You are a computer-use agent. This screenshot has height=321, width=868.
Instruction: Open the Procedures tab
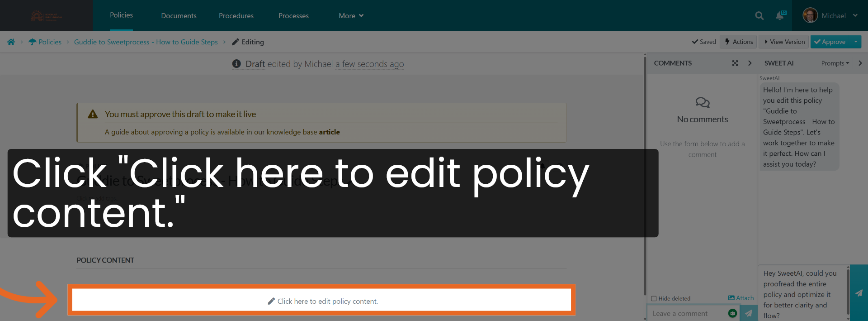coord(236,16)
